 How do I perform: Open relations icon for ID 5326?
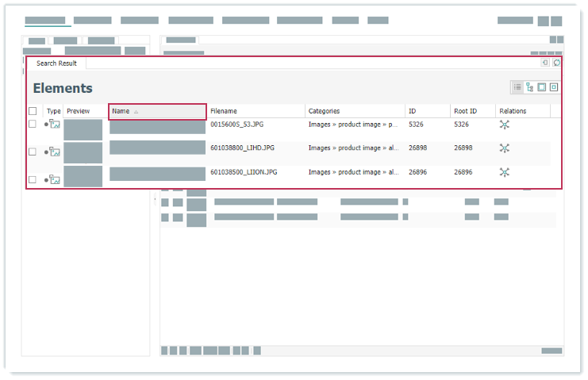504,125
